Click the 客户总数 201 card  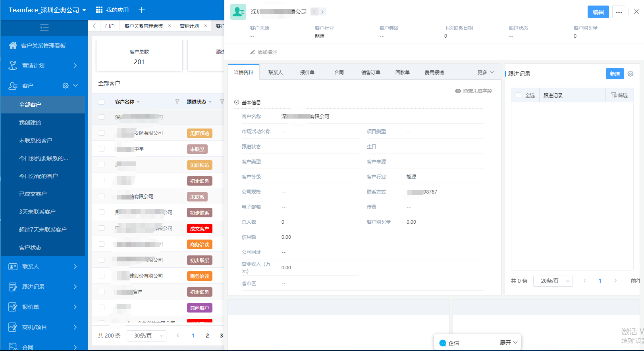pos(139,56)
